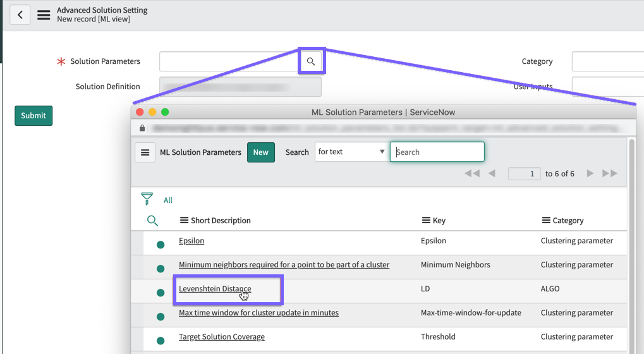This screenshot has height=354, width=644.
Task: Click the Threshold key cell
Action: [438, 337]
